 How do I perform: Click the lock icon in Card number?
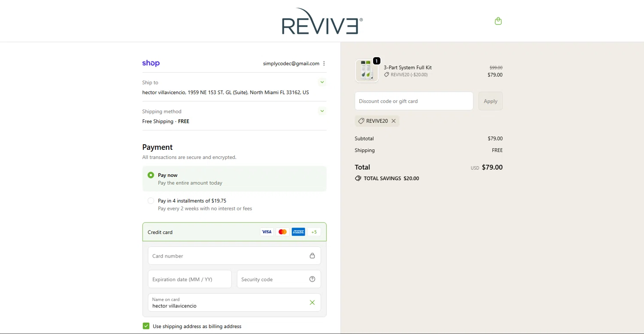click(x=312, y=255)
